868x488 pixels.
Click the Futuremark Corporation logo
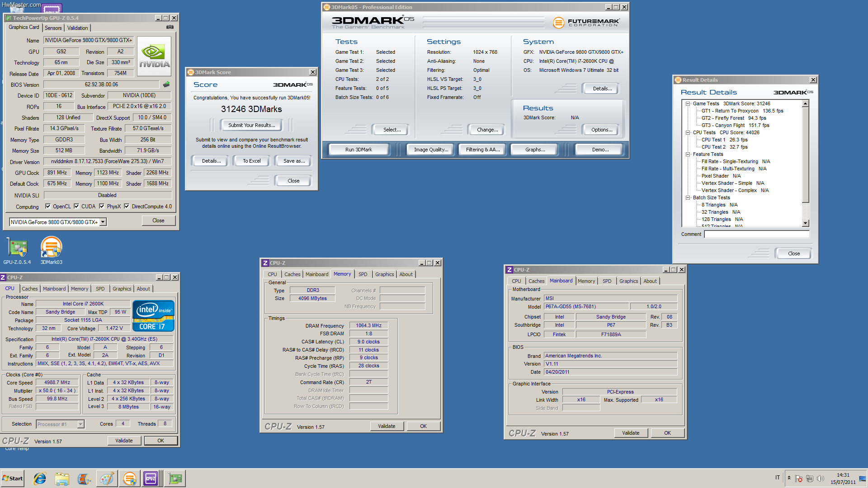586,22
